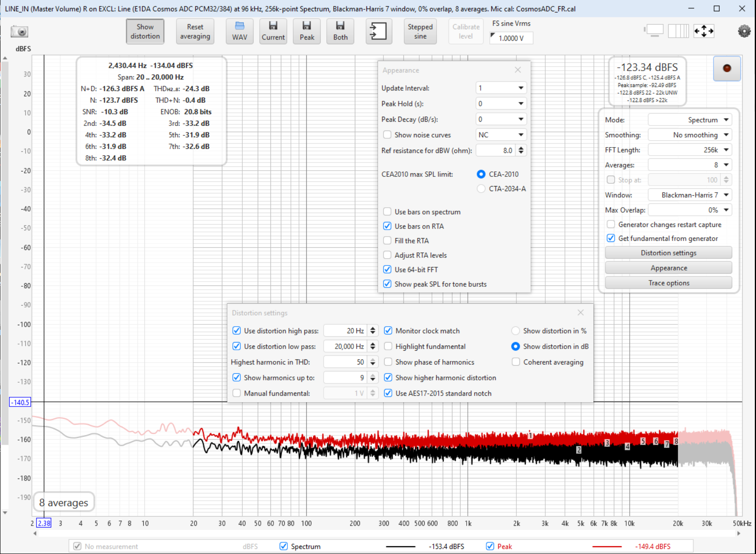Close the Distortion settings panel
This screenshot has height=554, width=756.
pyautogui.click(x=581, y=313)
